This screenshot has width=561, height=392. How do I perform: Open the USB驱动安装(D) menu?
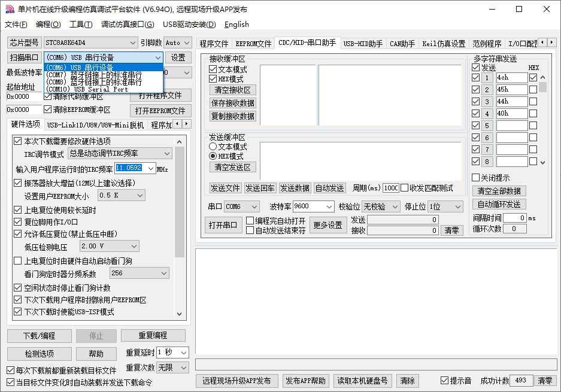(x=189, y=25)
